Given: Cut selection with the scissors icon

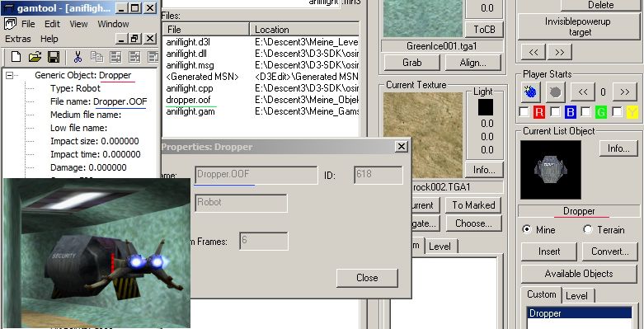Looking at the screenshot, I should pyautogui.click(x=78, y=57).
